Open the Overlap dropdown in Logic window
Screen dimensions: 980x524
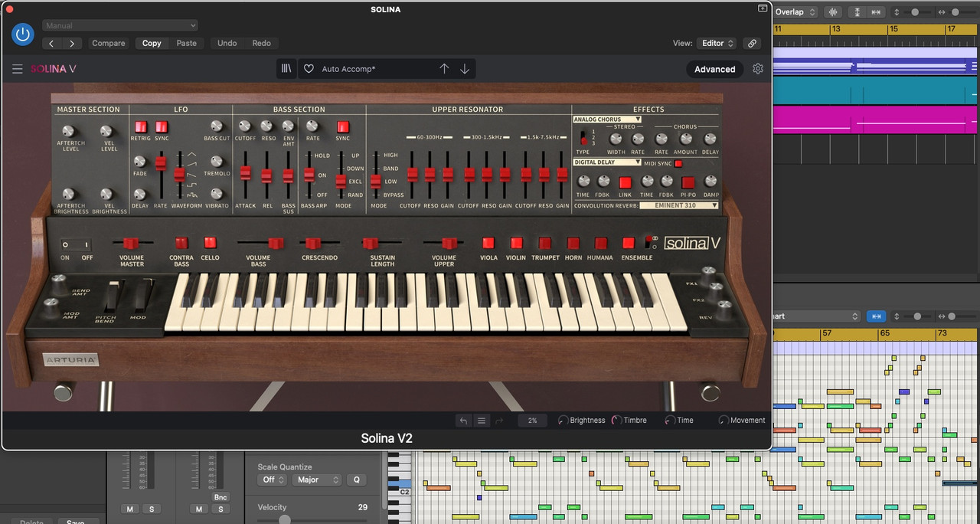[795, 12]
